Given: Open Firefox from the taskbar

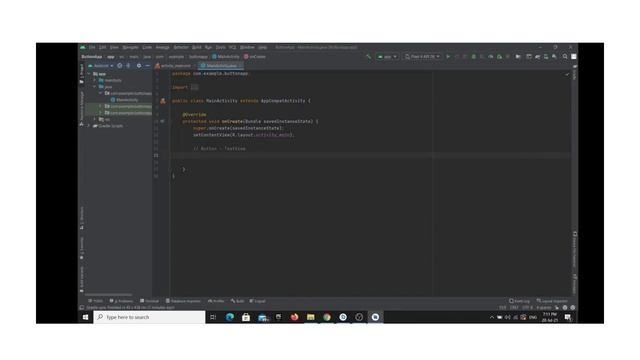Looking at the screenshot, I should [x=294, y=317].
